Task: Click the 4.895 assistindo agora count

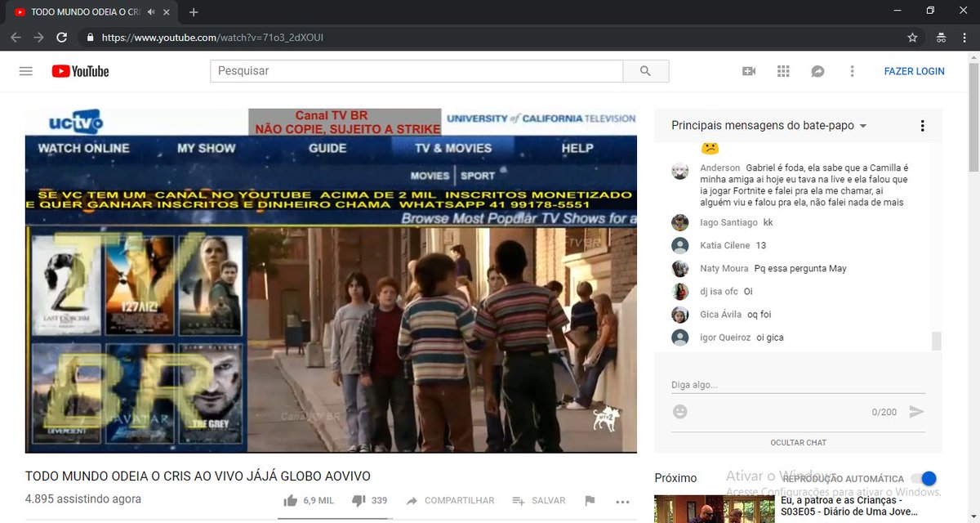Action: [83, 498]
